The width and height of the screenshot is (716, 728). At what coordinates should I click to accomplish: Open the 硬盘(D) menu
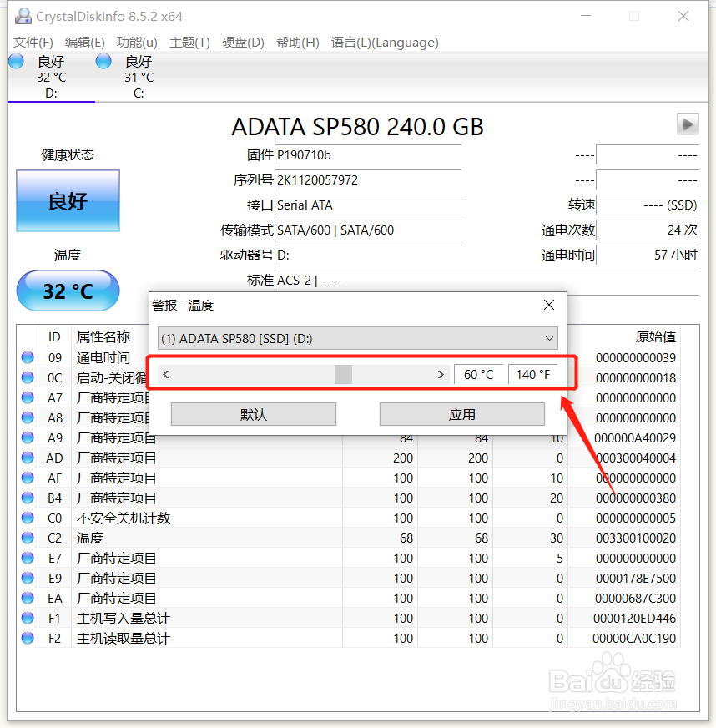pyautogui.click(x=243, y=43)
